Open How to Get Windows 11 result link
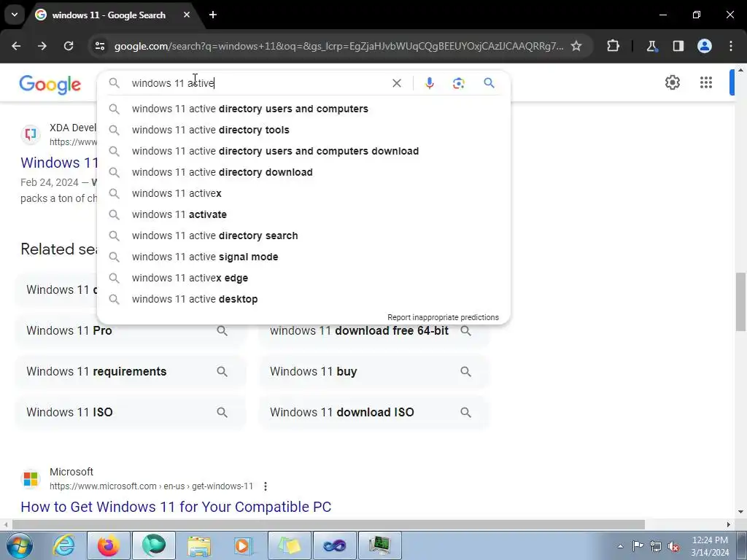Screen dimensions: 747x560 point(176,507)
